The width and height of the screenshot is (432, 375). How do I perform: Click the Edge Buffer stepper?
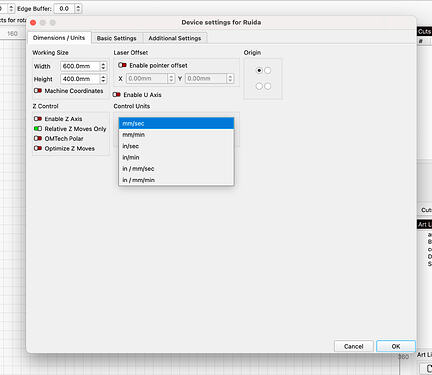click(x=78, y=9)
